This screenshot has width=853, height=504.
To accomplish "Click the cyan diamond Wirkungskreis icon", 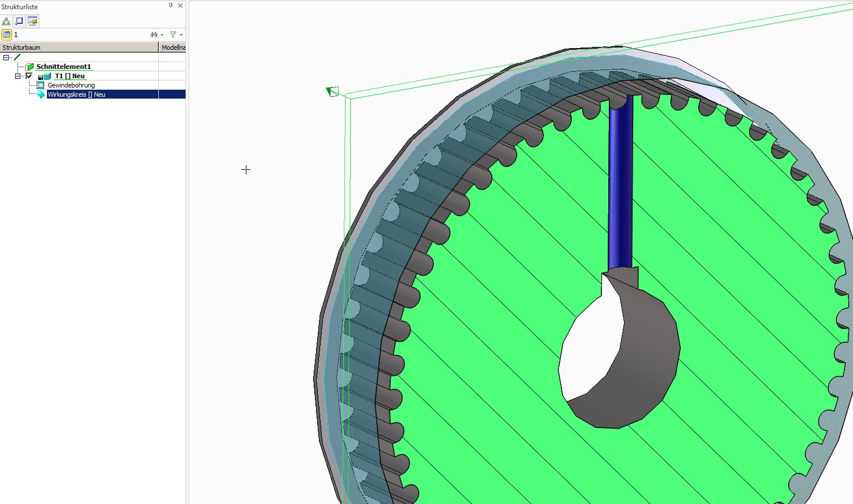I will (41, 94).
